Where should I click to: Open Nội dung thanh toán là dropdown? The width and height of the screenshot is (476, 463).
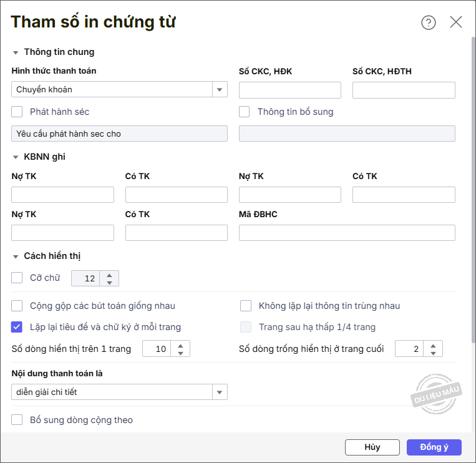click(220, 392)
